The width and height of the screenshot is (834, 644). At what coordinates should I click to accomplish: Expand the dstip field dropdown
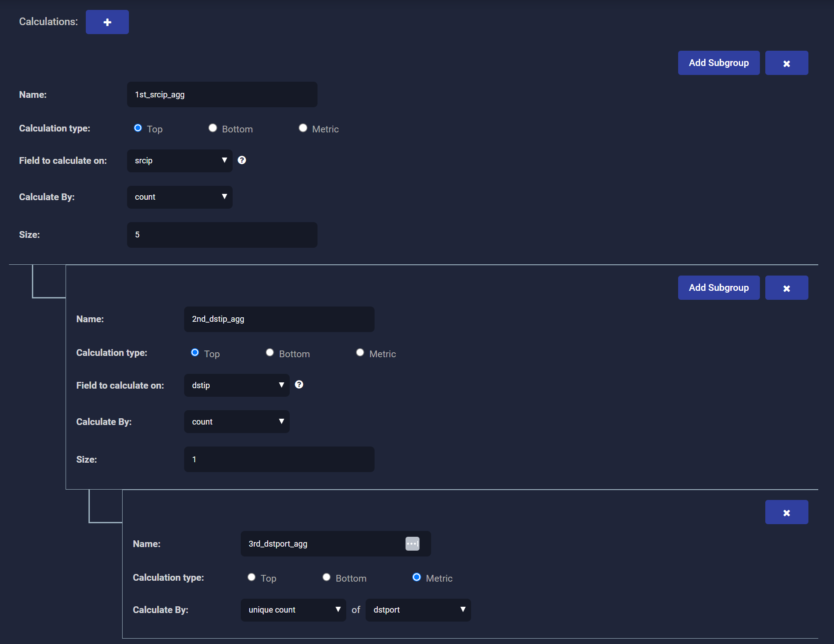pyautogui.click(x=237, y=386)
